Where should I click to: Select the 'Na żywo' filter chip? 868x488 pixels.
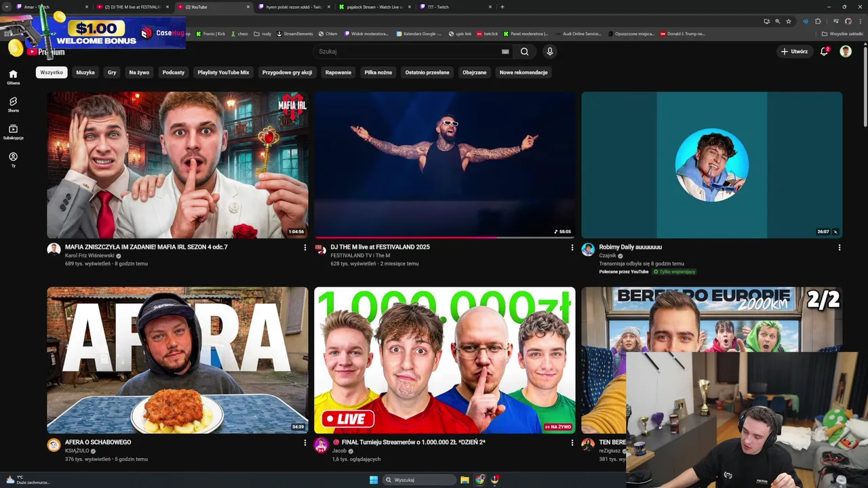tap(139, 73)
